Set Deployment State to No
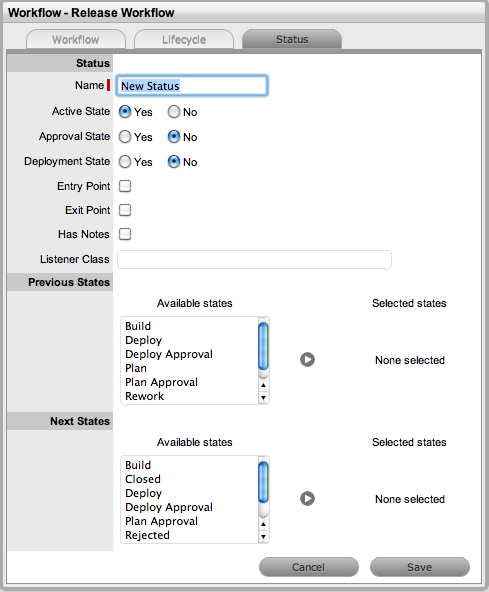Viewport: 489px width, 592px height. click(x=174, y=162)
